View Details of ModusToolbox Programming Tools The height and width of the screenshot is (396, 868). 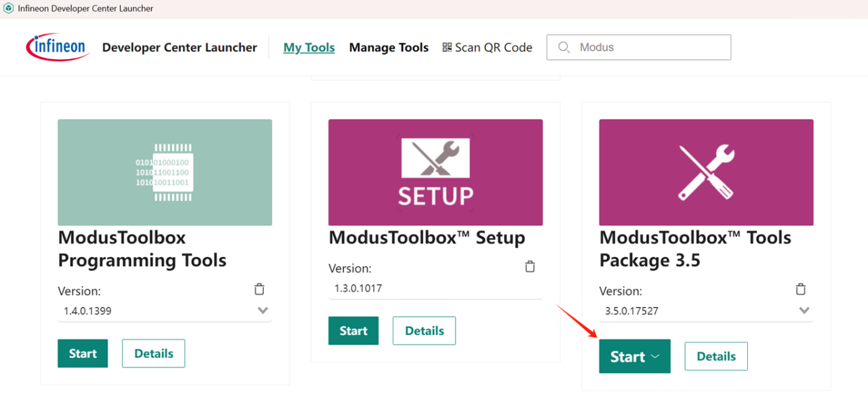pos(153,353)
